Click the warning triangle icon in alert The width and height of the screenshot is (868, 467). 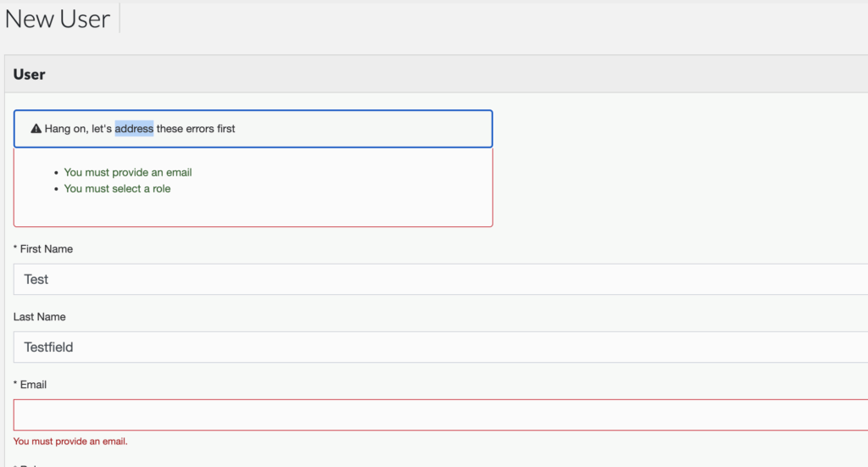[x=36, y=129]
